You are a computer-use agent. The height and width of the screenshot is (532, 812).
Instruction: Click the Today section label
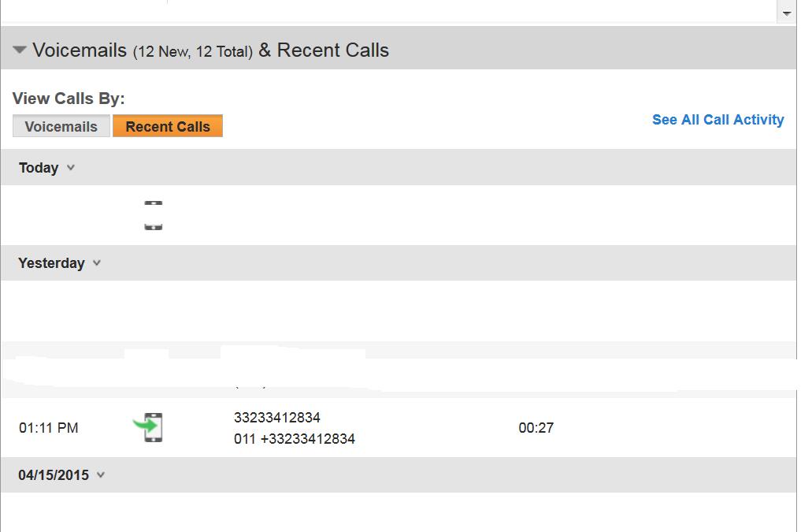39,168
